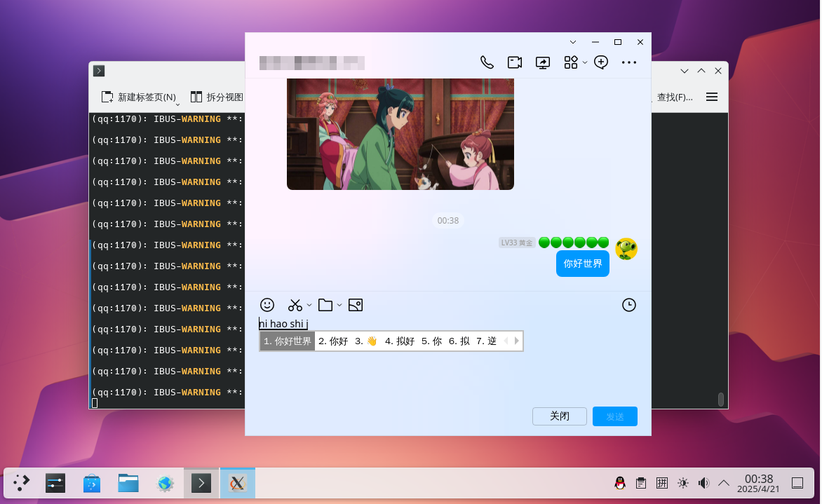The height and width of the screenshot is (504, 822).
Task: Go to previous candidate page arrow
Action: point(506,341)
